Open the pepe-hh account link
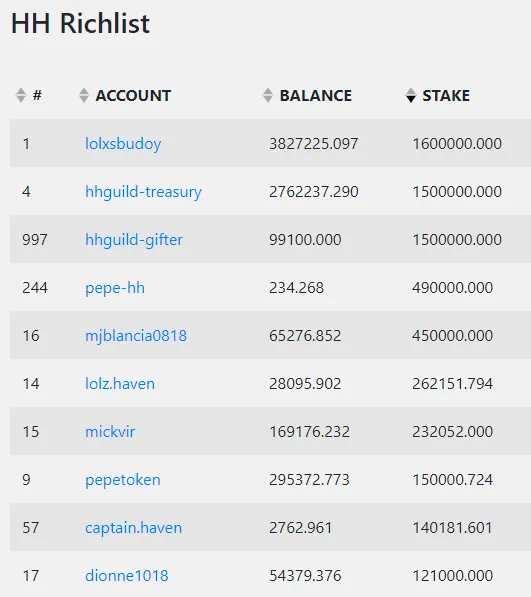The height and width of the screenshot is (597, 531). (115, 288)
